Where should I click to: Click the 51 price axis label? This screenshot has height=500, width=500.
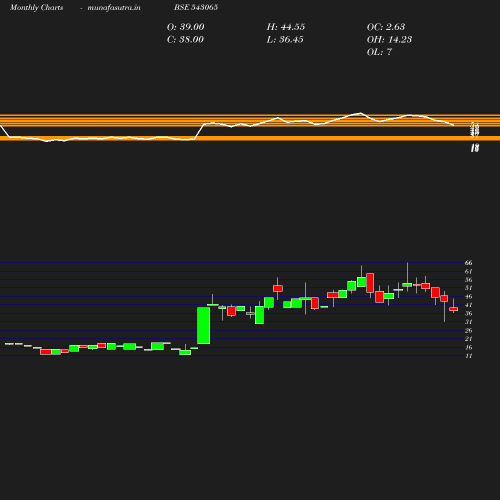tap(468, 288)
